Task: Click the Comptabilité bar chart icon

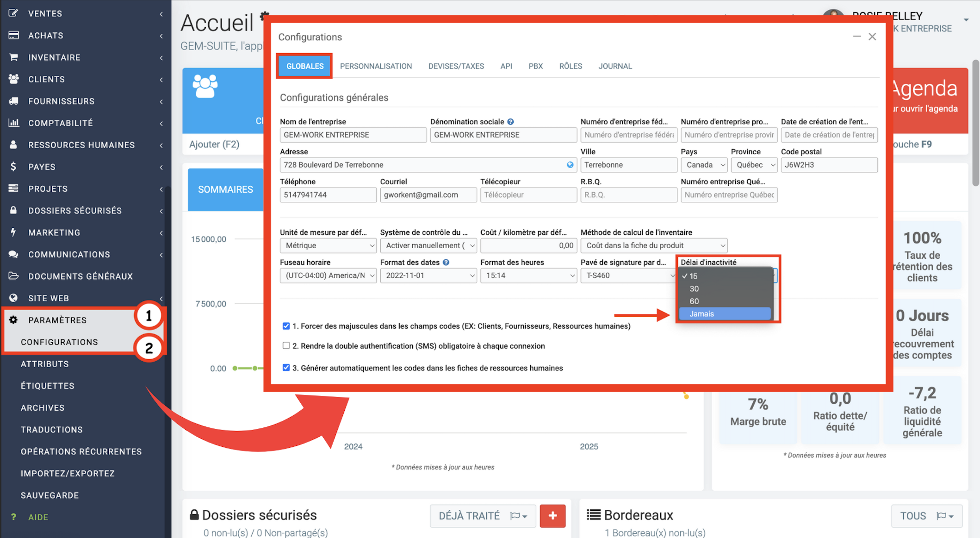Action: click(13, 123)
